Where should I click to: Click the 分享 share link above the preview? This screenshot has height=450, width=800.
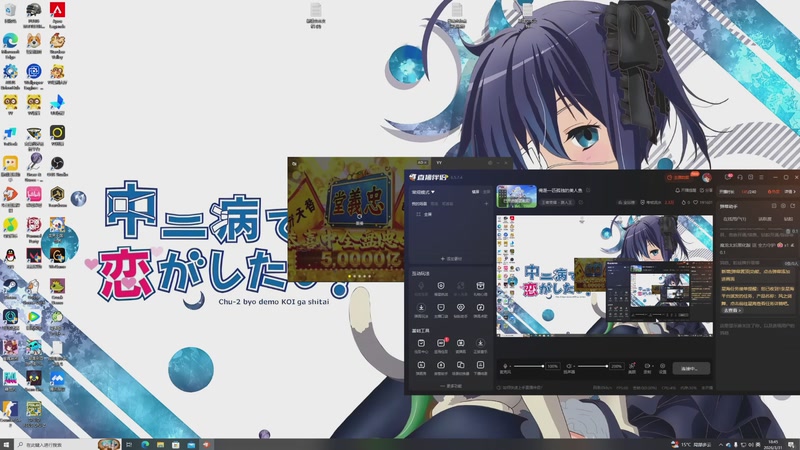(x=707, y=190)
